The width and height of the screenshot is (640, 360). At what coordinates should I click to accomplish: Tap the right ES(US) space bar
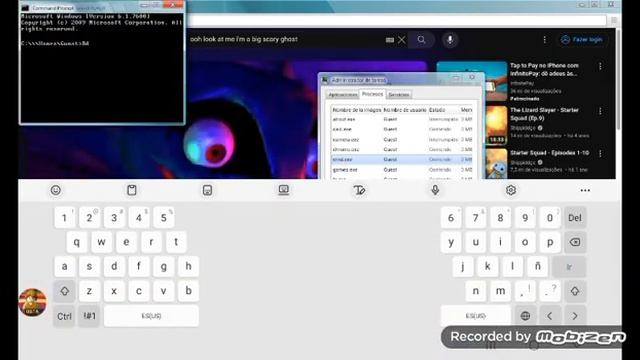coord(476,316)
